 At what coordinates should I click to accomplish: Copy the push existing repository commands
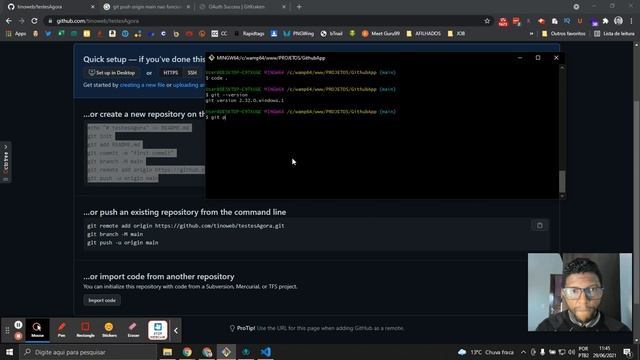point(540,225)
